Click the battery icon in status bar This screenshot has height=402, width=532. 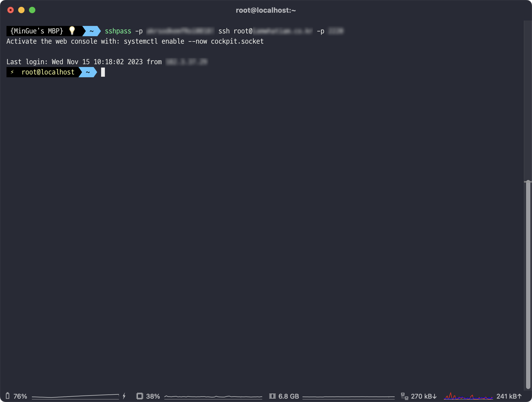coord(8,396)
